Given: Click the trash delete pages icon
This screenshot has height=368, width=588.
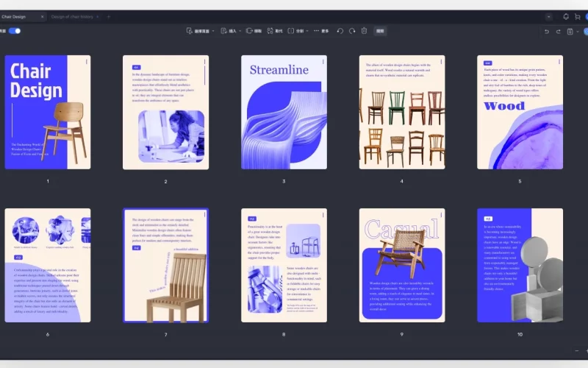Looking at the screenshot, I should (364, 31).
